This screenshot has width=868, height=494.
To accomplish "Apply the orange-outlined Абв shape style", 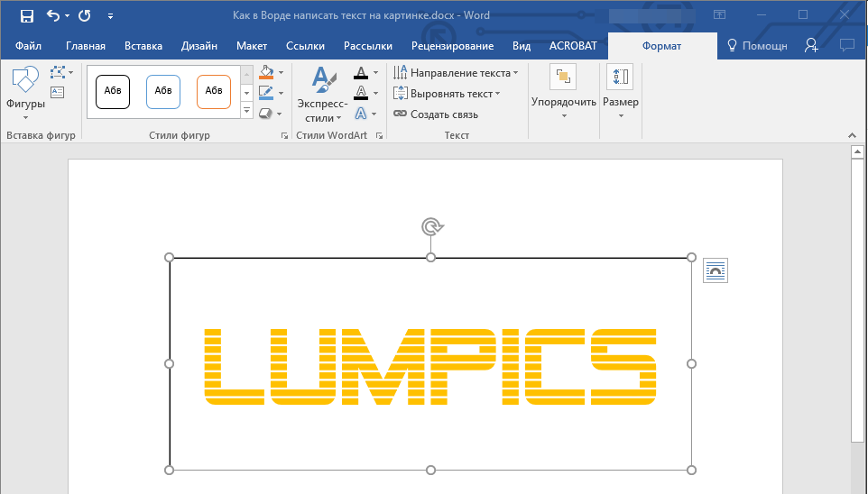I will coord(214,90).
